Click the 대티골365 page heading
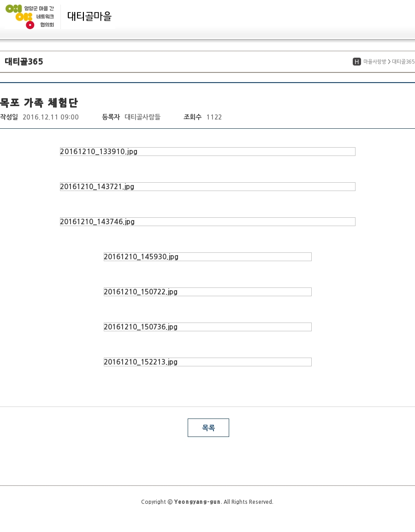Screen dimensions: 415x532 tap(24, 62)
